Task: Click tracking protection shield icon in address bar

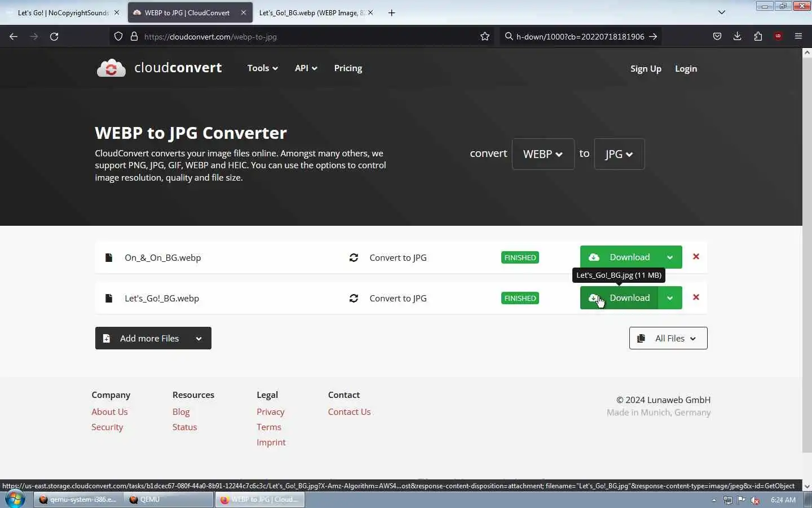Action: [118, 37]
